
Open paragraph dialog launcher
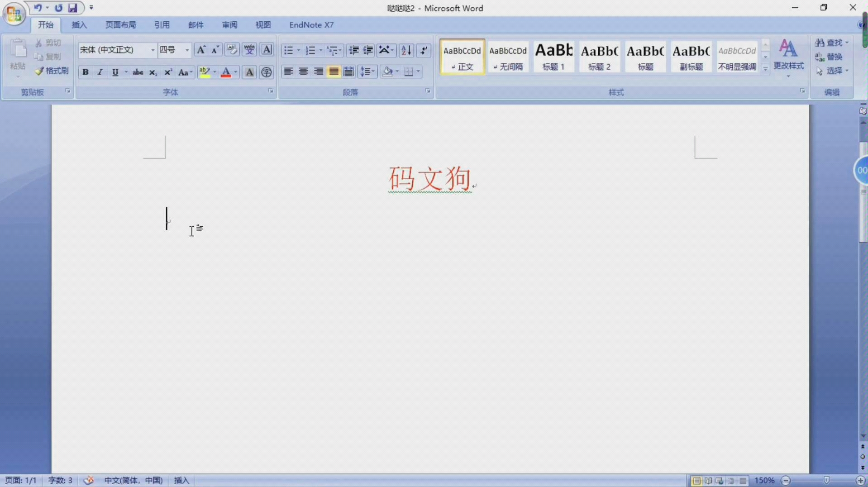[428, 91]
